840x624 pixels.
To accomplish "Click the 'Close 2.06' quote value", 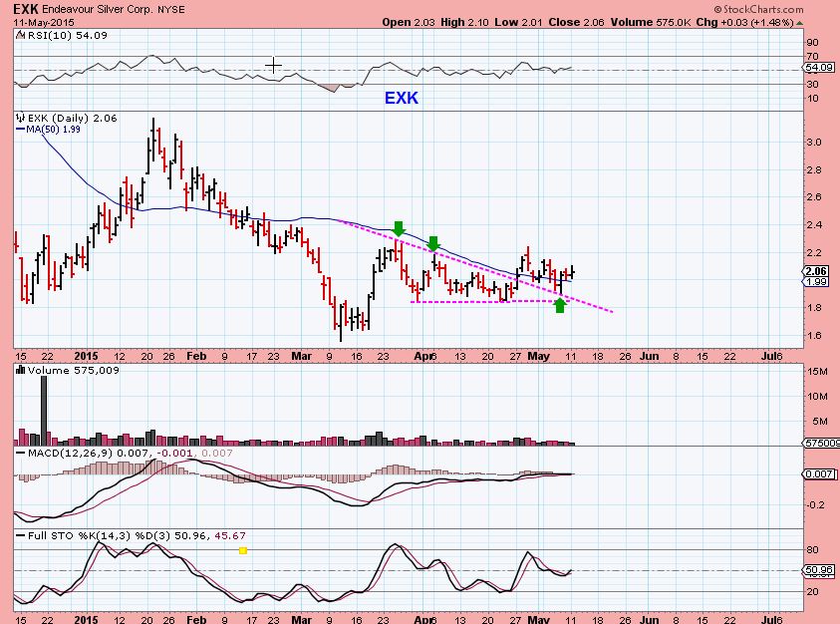I will (x=576, y=23).
